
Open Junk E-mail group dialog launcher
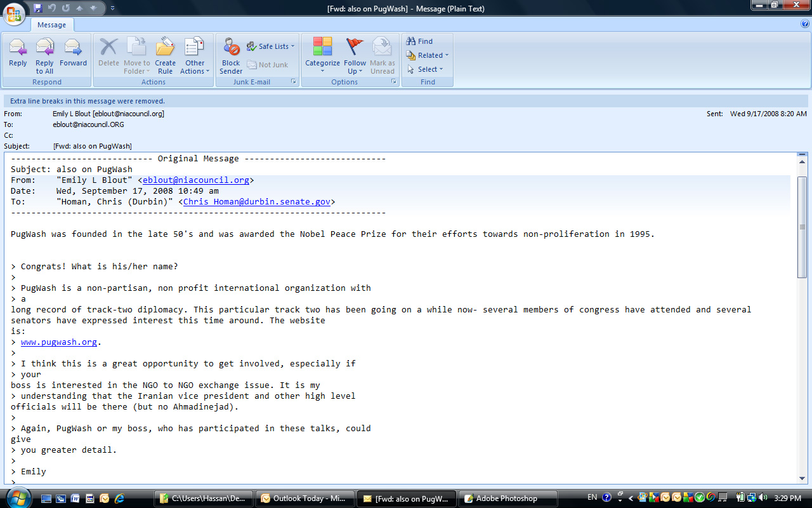[294, 82]
